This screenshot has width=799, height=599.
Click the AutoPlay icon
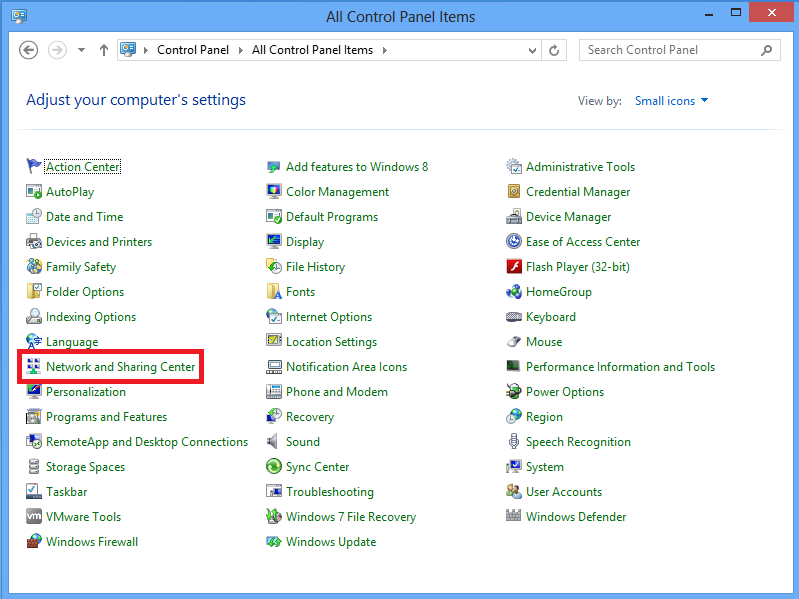click(34, 192)
